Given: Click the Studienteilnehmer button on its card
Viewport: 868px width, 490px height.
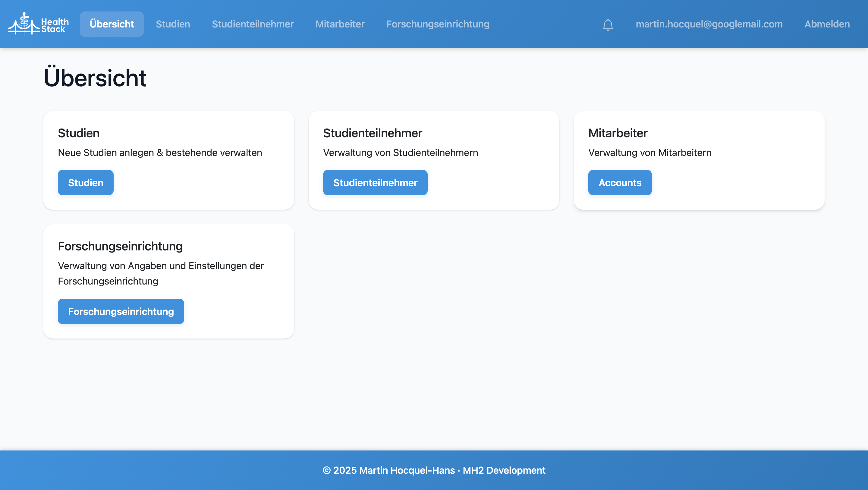Looking at the screenshot, I should pos(375,183).
